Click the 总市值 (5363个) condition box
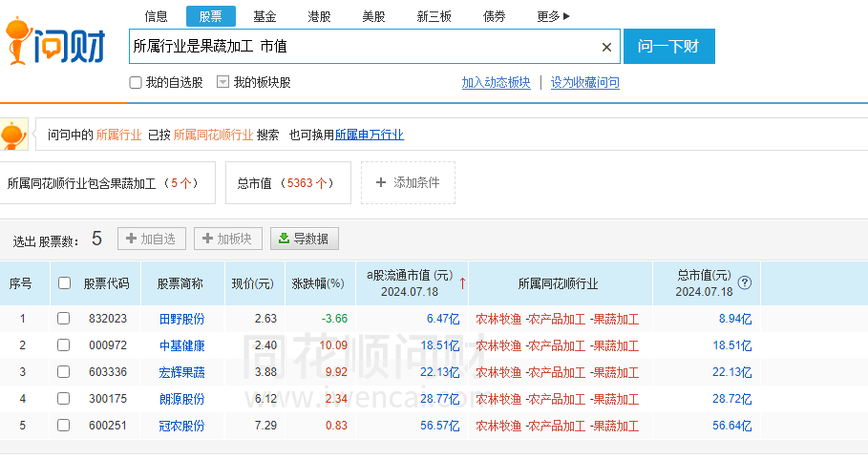Screen dimensions: 868x459 point(287,182)
